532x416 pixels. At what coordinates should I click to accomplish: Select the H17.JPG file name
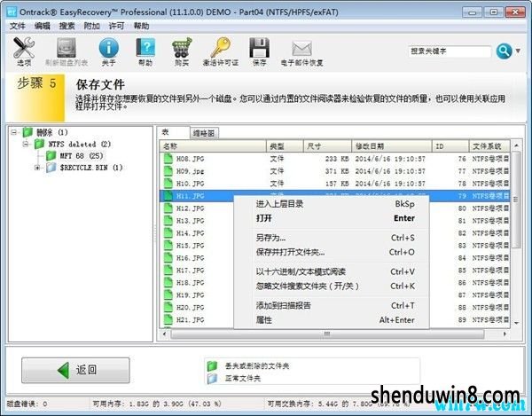click(190, 271)
